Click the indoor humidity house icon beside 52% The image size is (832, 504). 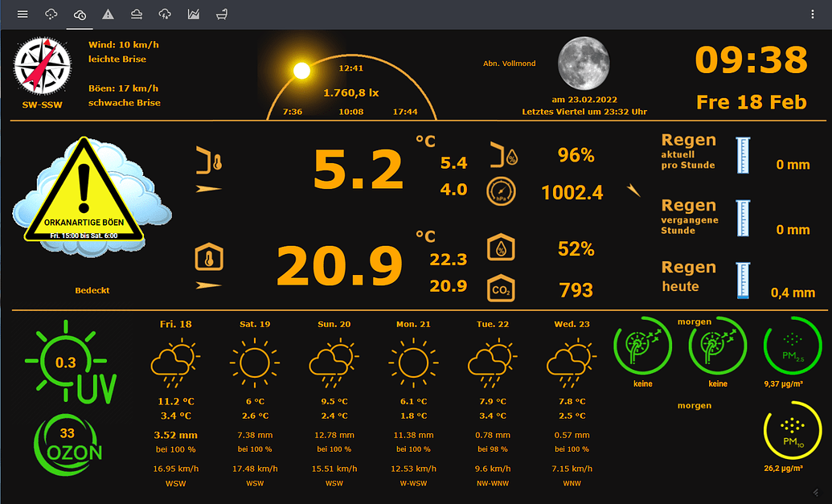(x=499, y=247)
